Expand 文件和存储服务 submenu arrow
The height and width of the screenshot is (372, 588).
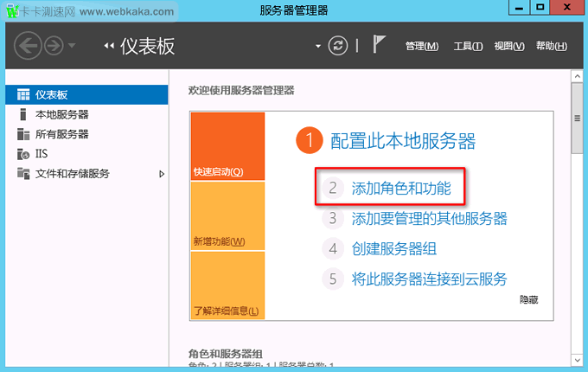pyautogui.click(x=162, y=174)
